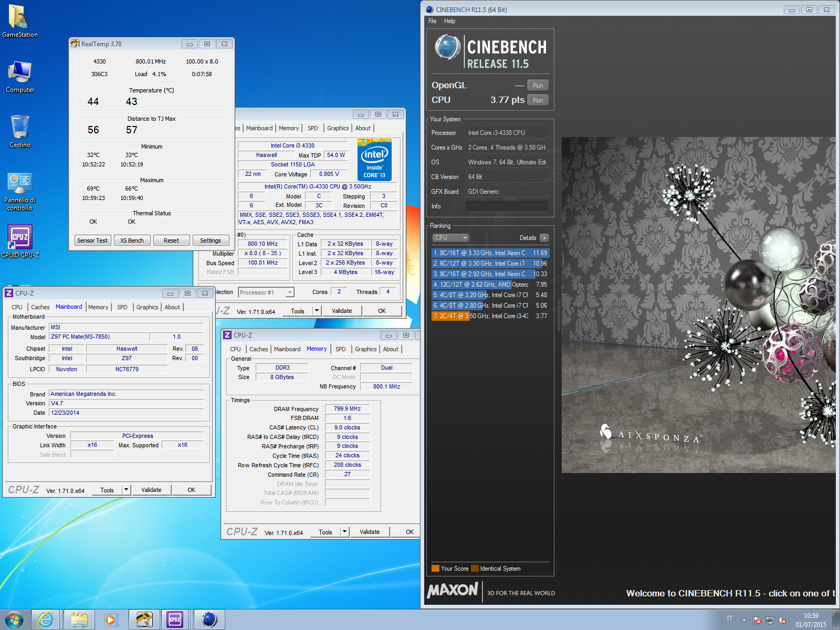Open Memory tab in Mainboard CPU-Z window

98,307
